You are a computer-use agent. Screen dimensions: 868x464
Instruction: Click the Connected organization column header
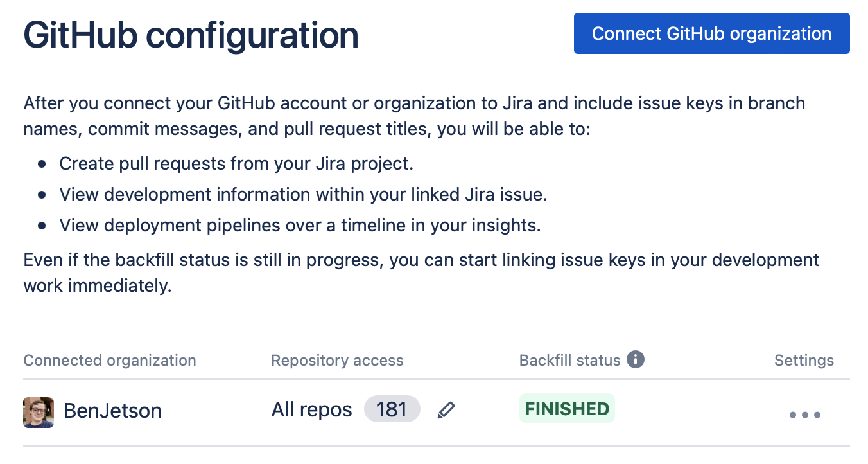coord(110,360)
